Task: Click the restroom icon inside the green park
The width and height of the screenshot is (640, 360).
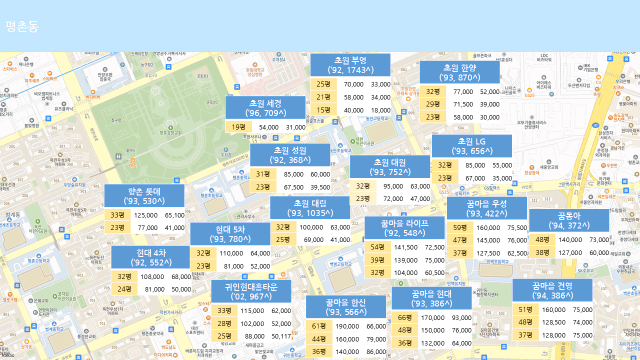Action: pyautogui.click(x=118, y=156)
